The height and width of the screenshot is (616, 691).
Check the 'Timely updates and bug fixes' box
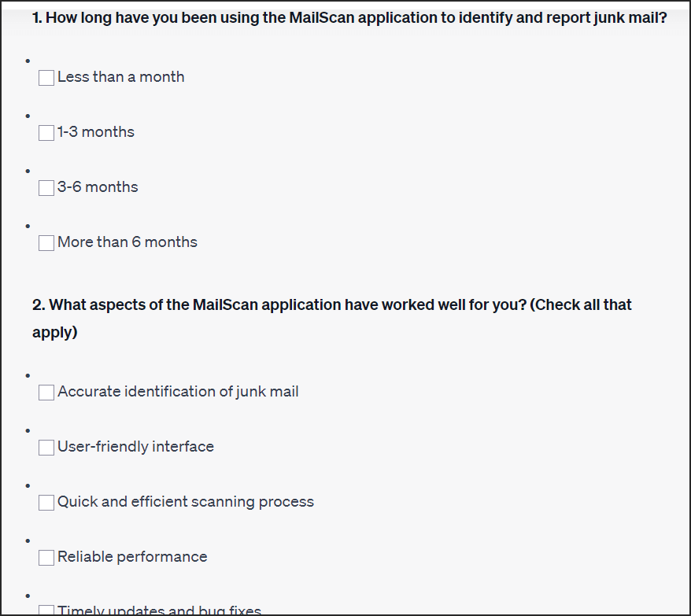[x=46, y=610]
